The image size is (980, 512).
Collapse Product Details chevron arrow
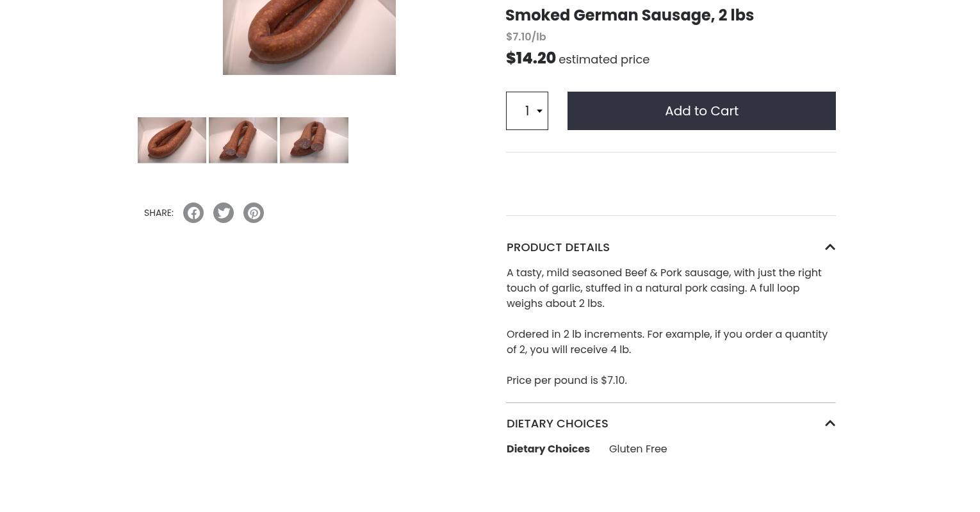click(829, 247)
